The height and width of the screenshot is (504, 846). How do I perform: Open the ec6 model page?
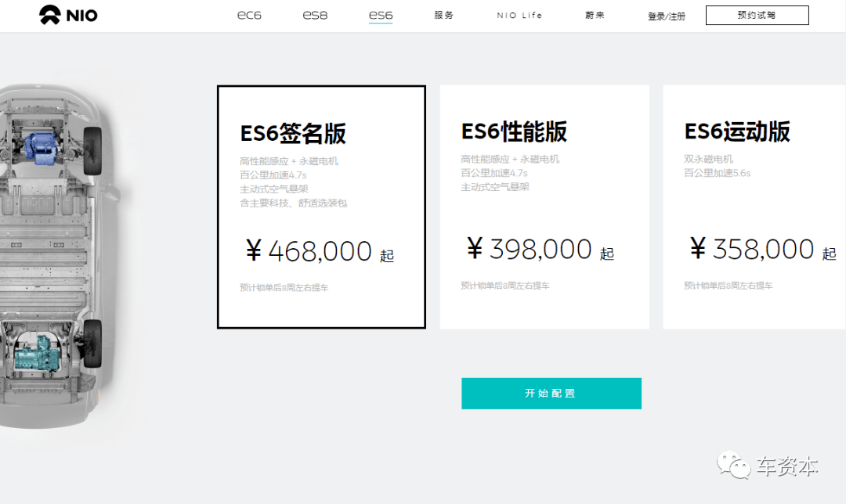tap(249, 15)
